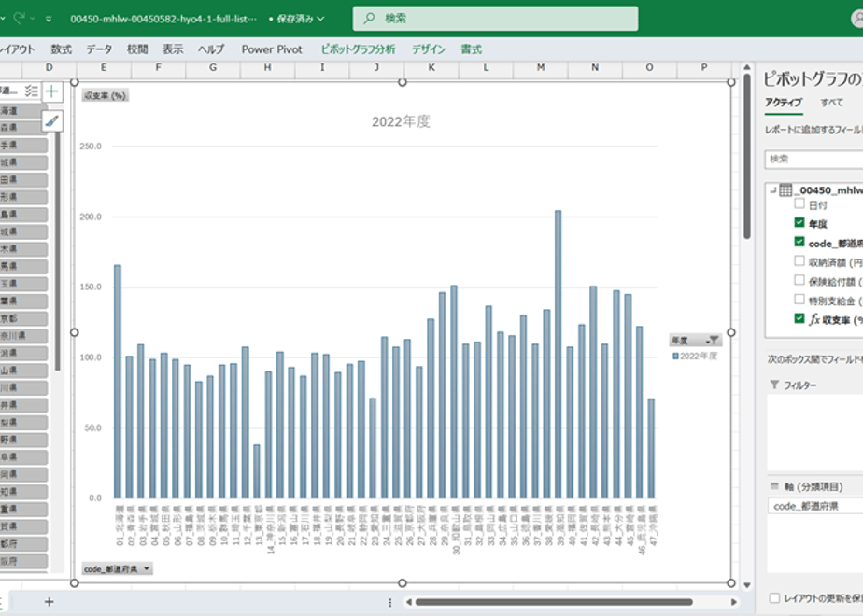
Task: Add a new sheet with the plus button
Action: click(x=49, y=602)
